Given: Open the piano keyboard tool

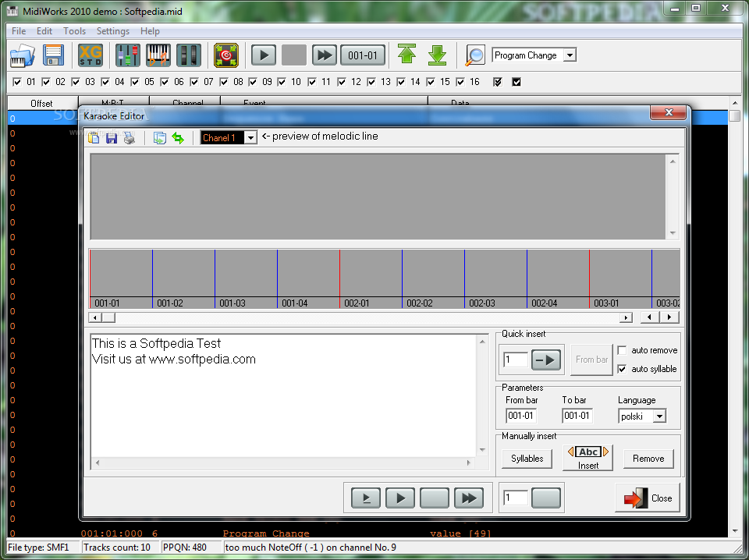Looking at the screenshot, I should click(158, 55).
